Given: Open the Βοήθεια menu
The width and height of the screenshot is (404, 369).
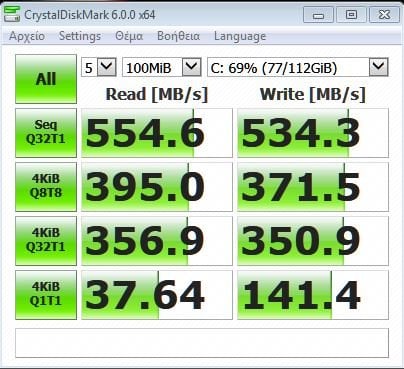Looking at the screenshot, I should tap(179, 36).
